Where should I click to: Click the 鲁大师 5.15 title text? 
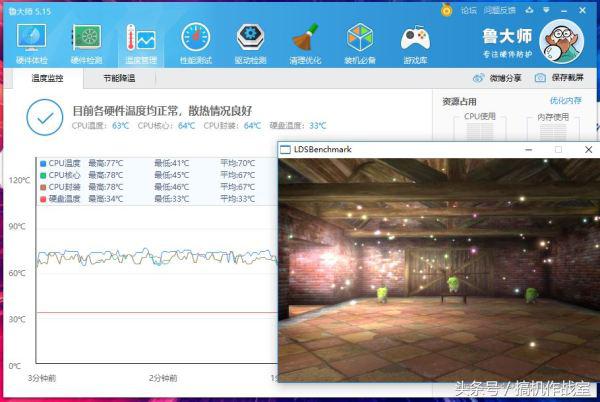click(x=30, y=11)
